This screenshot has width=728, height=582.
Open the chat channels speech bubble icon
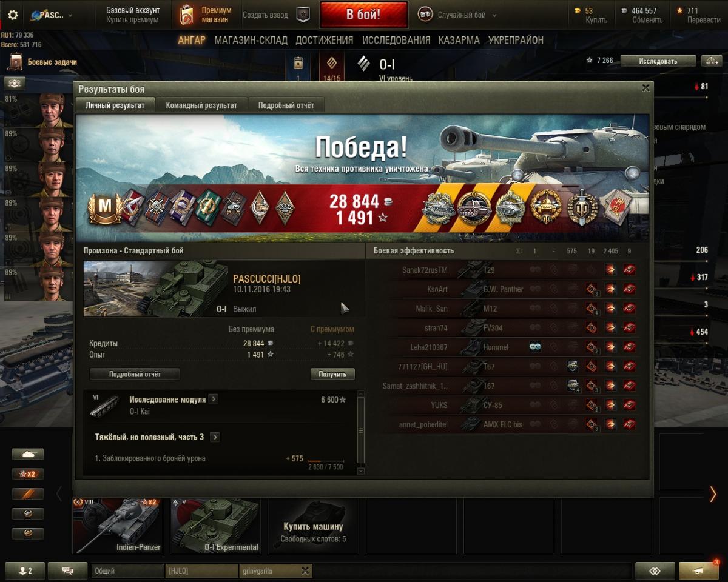tap(67, 570)
